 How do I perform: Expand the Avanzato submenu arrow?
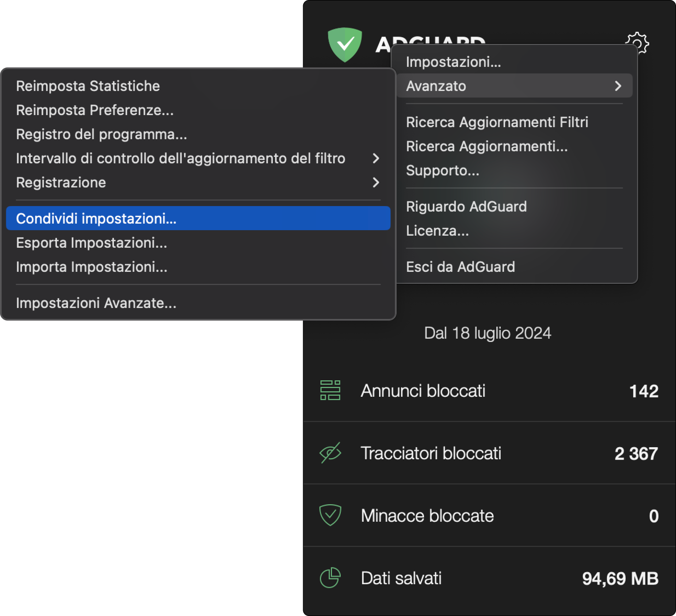[x=618, y=86]
